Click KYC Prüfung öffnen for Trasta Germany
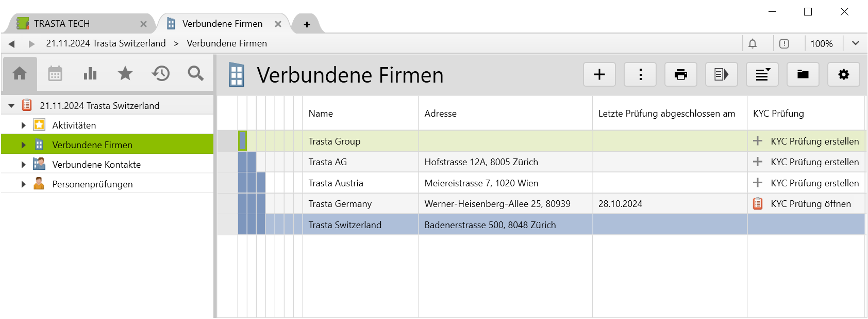The width and height of the screenshot is (868, 319). tap(810, 204)
